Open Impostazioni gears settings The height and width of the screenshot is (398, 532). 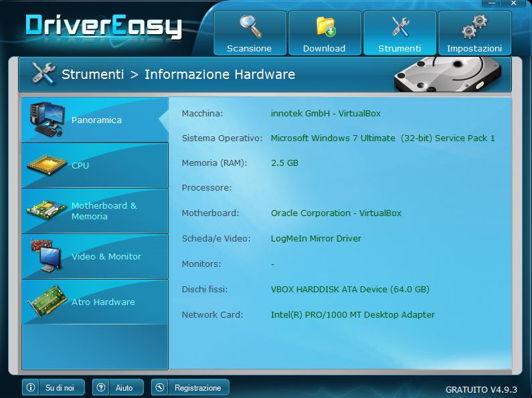tap(474, 33)
